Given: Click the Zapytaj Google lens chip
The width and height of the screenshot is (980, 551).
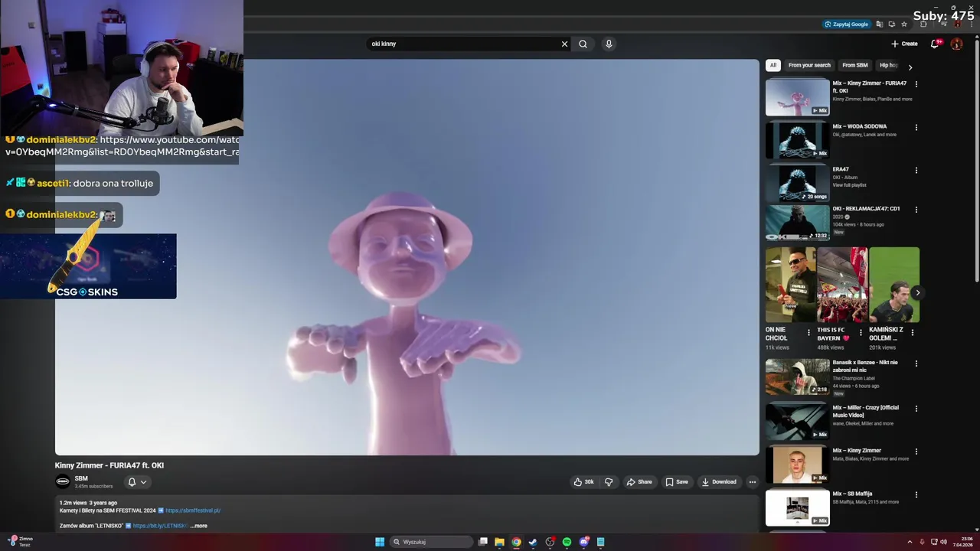Looking at the screenshot, I should pyautogui.click(x=846, y=24).
